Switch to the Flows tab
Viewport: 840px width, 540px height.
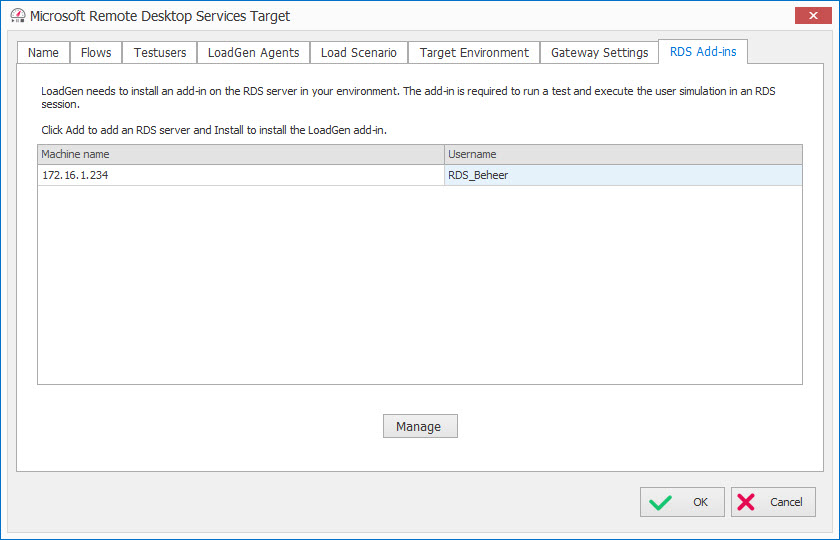pyautogui.click(x=96, y=52)
